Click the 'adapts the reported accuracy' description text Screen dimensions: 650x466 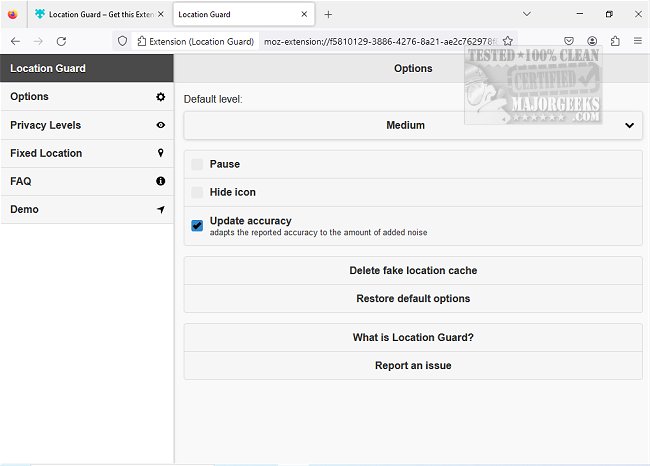(x=318, y=233)
